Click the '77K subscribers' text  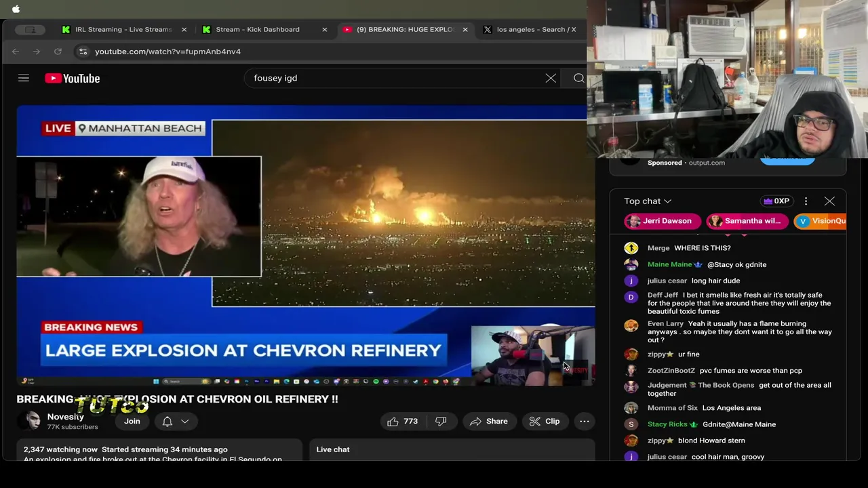73,427
